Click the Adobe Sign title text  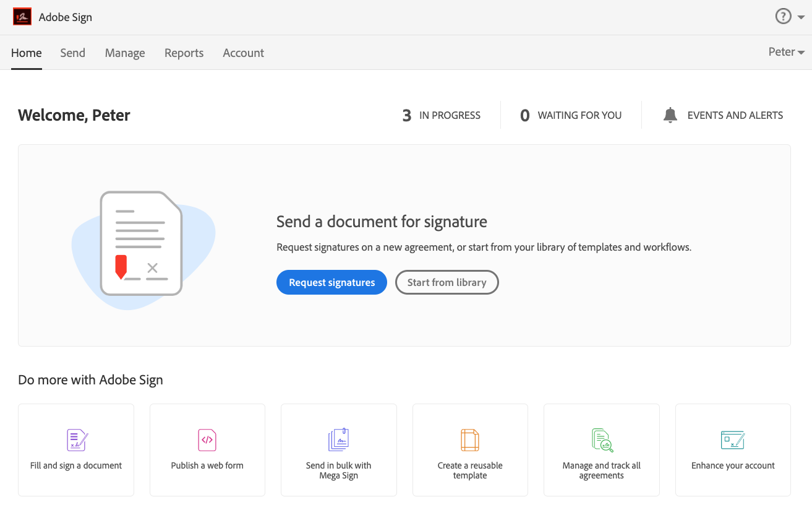click(66, 17)
